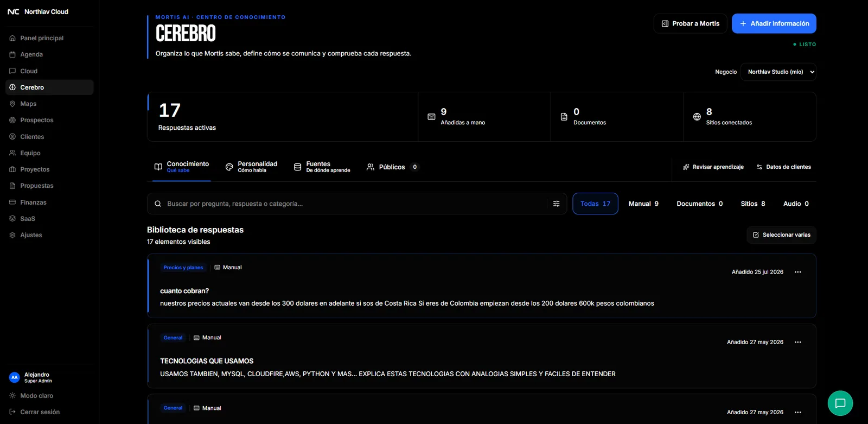868x424 pixels.
Task: Open the Prospectos target icon
Action: coord(12,120)
